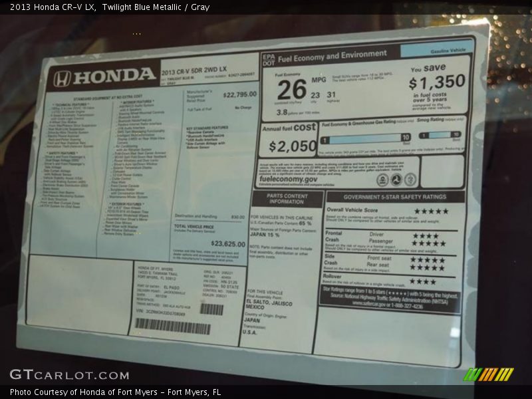The image size is (532, 399).
Task: Click the '$2,050' annual fuel cost
Action: click(x=293, y=146)
